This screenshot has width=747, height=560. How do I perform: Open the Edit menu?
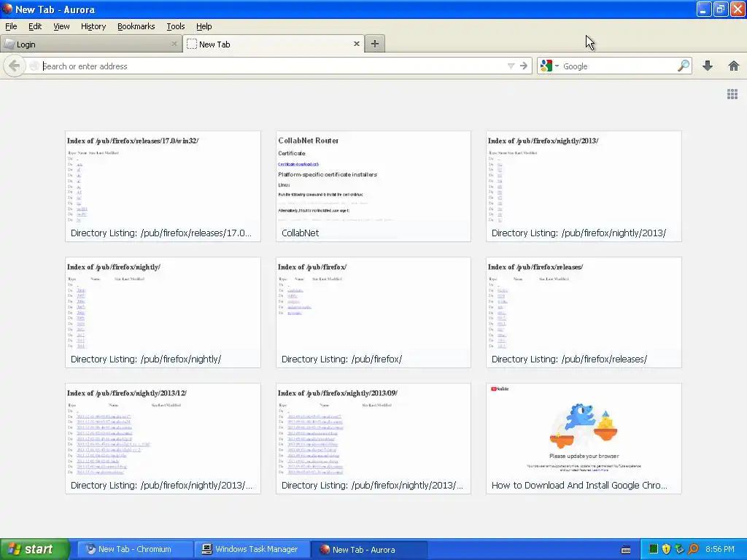[35, 26]
